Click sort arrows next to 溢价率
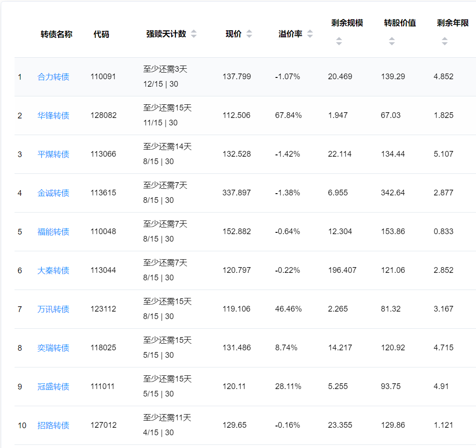This screenshot has height=448, width=476. point(310,34)
